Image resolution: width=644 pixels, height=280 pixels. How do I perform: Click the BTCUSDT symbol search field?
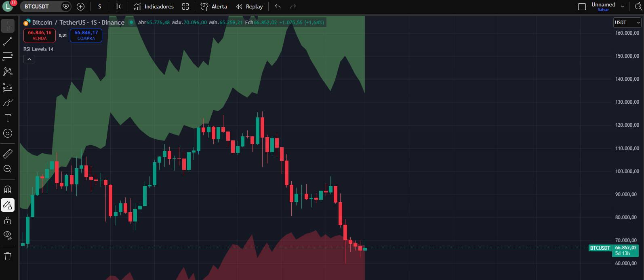pos(41,6)
